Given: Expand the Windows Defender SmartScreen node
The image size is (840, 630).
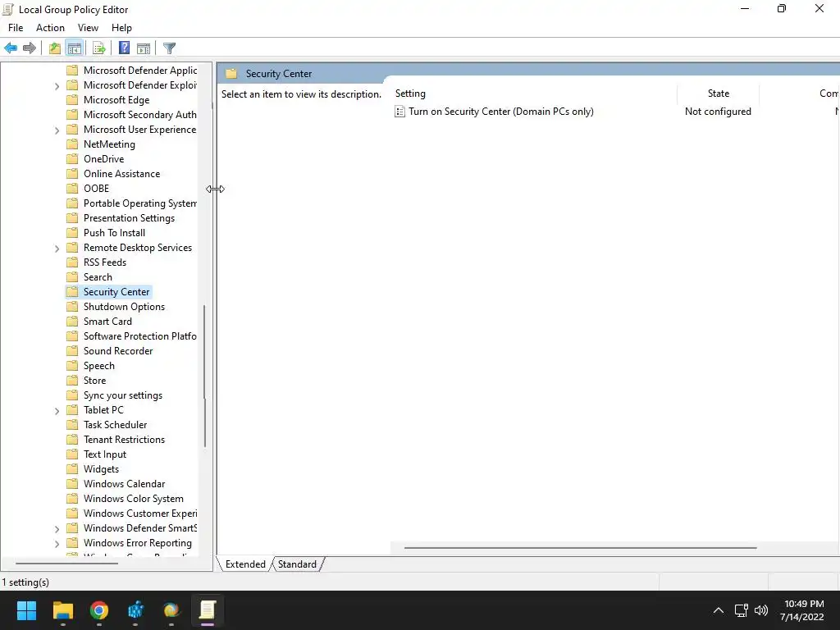Looking at the screenshot, I should [x=57, y=529].
